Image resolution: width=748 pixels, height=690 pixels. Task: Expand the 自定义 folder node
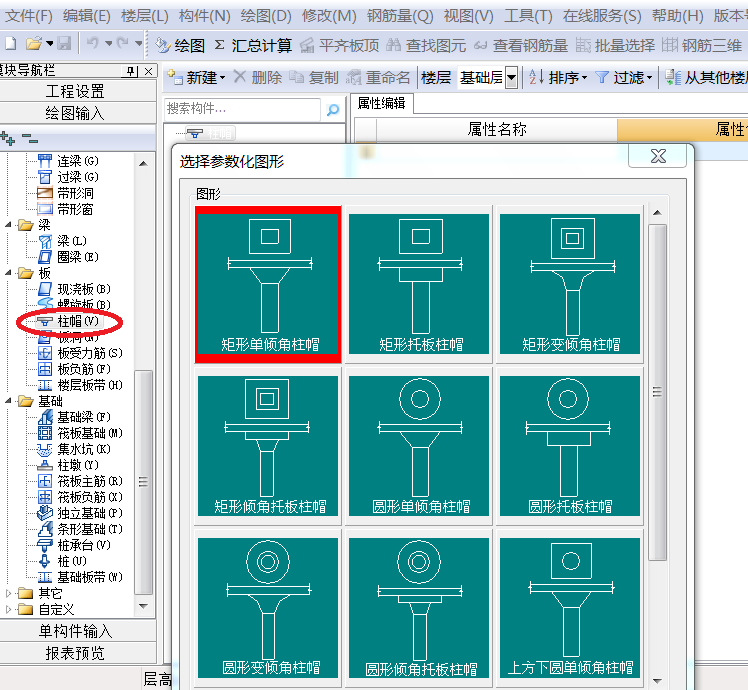pos(8,609)
